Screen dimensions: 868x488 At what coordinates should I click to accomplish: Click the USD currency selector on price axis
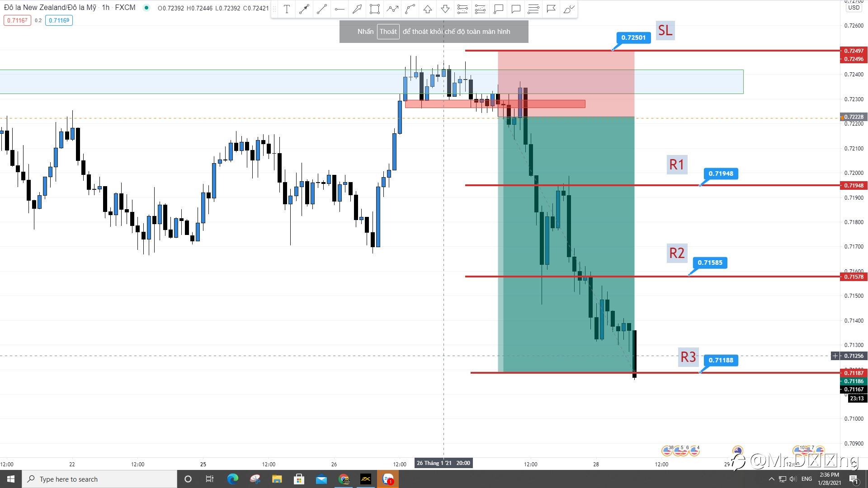tap(854, 8)
